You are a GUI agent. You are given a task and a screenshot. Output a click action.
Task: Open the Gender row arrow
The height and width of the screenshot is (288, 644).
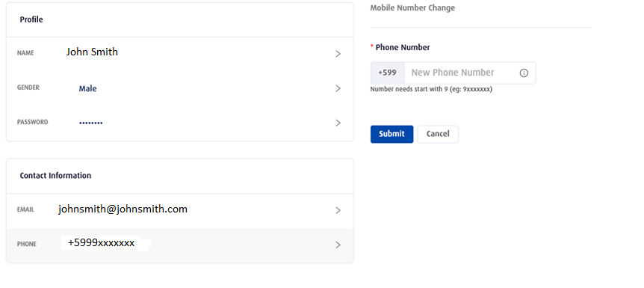(x=338, y=88)
